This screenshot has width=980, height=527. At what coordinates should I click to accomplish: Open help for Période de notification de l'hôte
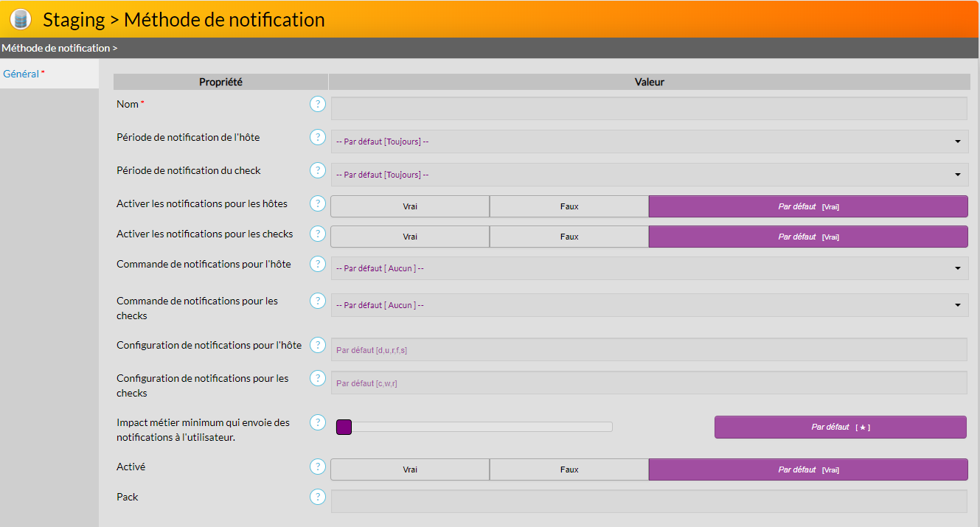318,137
